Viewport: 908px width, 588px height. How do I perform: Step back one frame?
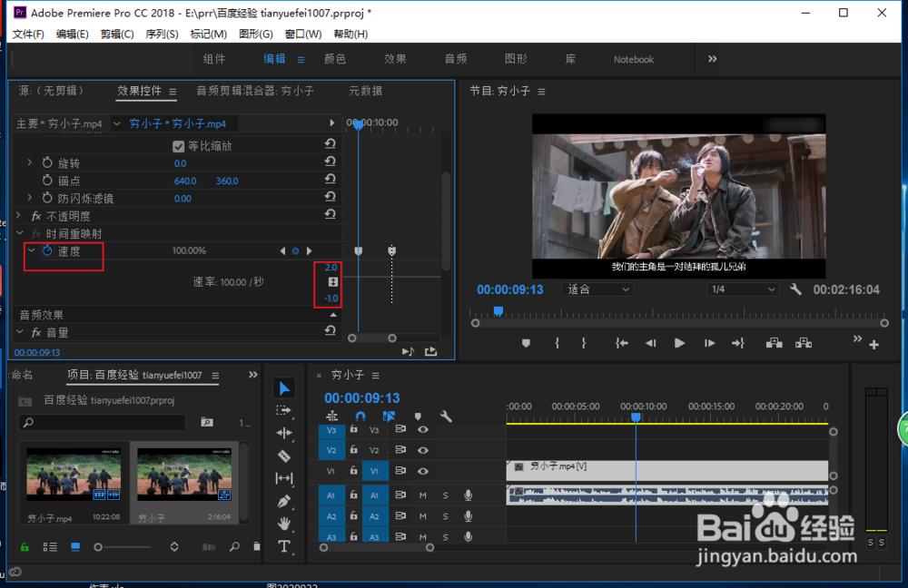click(x=651, y=343)
